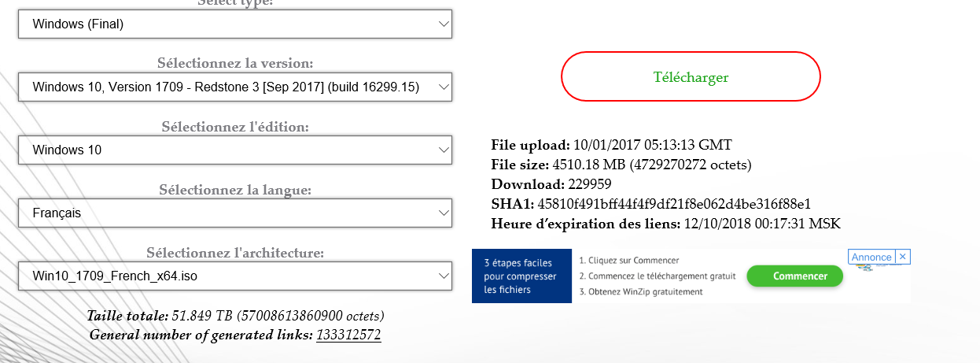This screenshot has height=363, width=980.
Task: Click ad step 'Obtenez WinZip gratuitement'
Action: coord(641,292)
